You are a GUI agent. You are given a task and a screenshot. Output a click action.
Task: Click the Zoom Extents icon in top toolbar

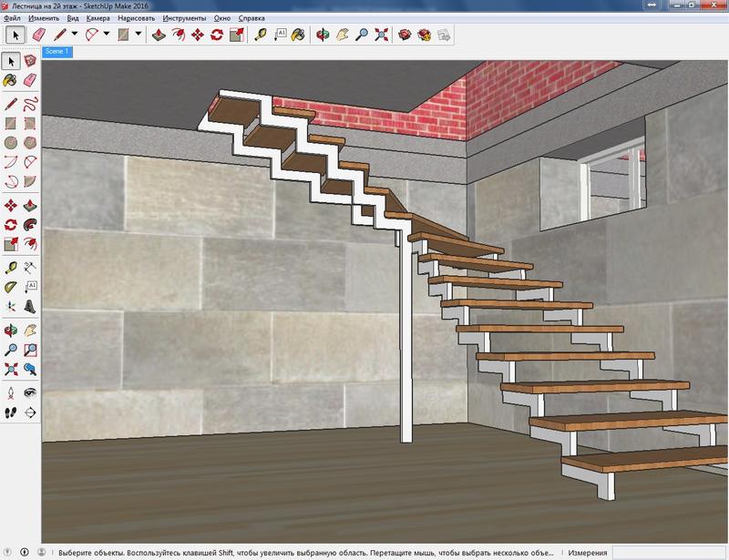click(382, 35)
